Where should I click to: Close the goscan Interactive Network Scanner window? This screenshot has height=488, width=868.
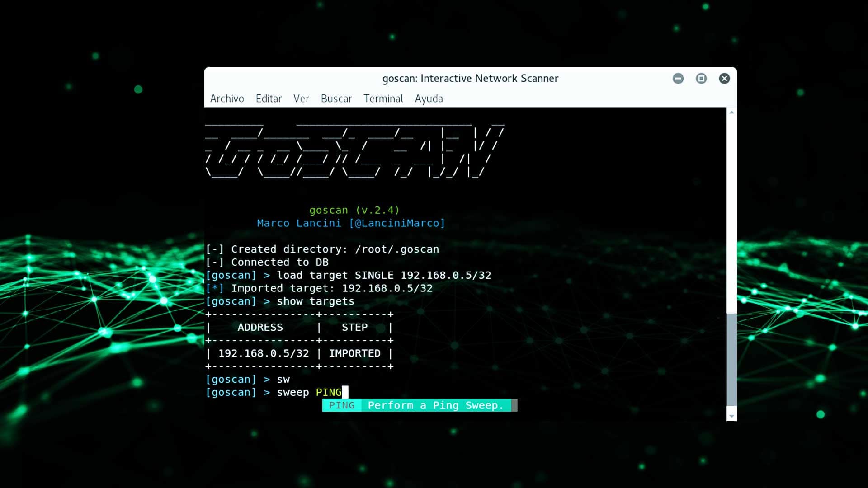coord(724,79)
